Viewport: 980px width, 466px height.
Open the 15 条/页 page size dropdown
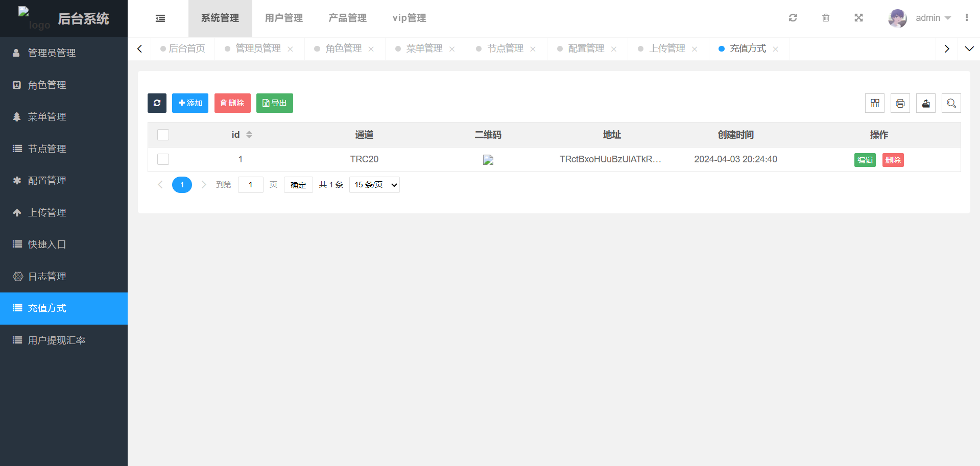(x=374, y=185)
